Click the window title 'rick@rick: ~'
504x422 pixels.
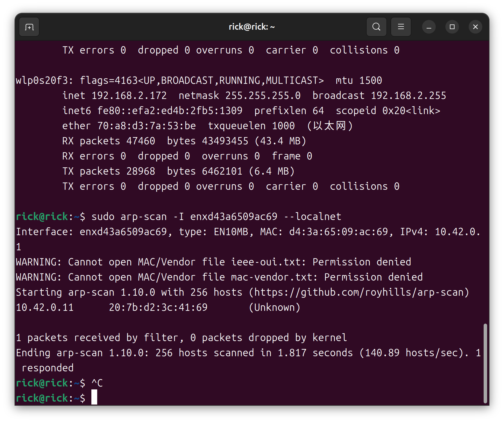tap(252, 27)
